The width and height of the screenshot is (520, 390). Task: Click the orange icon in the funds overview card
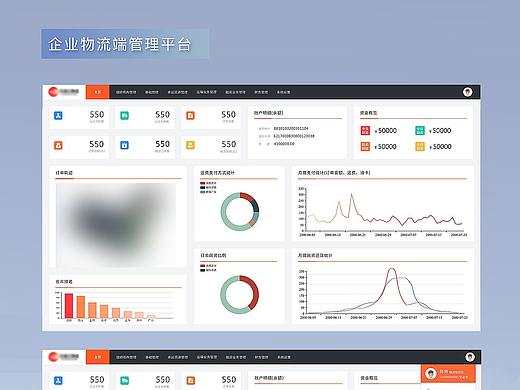pos(365,146)
